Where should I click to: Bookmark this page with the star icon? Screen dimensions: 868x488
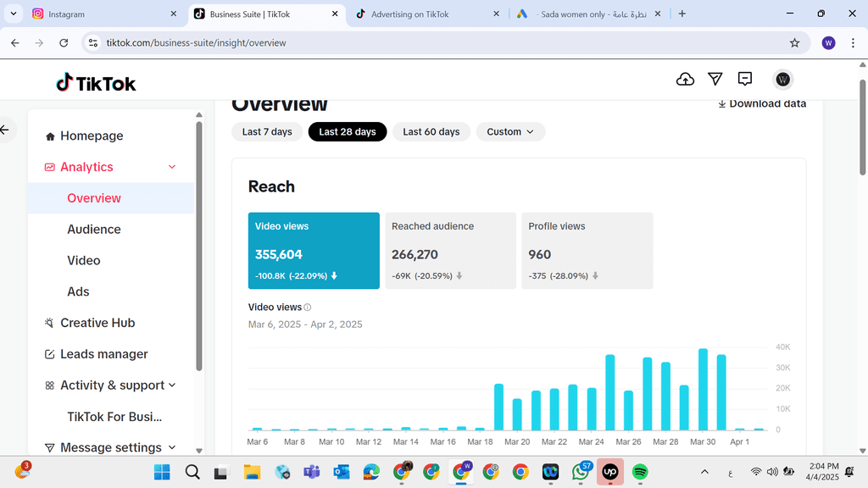pos(794,42)
